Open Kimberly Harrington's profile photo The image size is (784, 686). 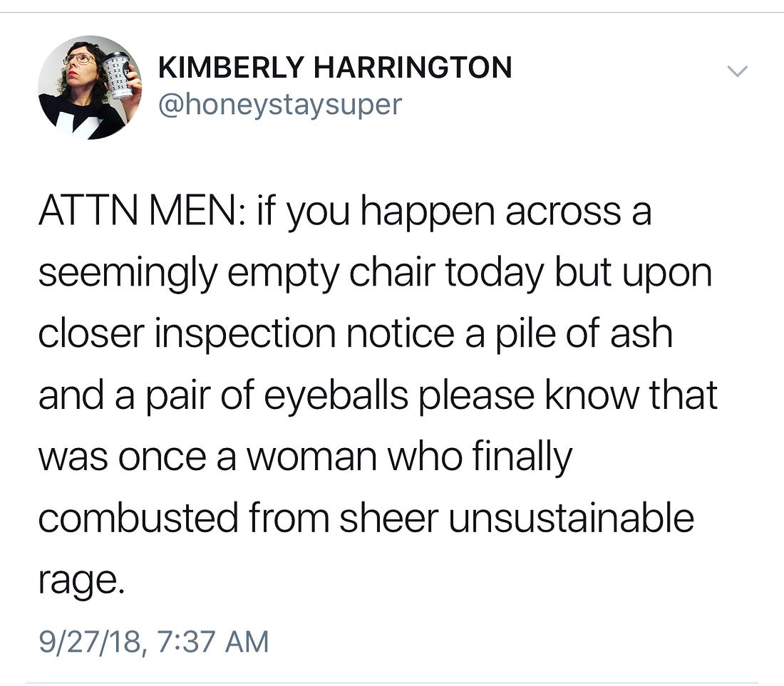pyautogui.click(x=90, y=87)
